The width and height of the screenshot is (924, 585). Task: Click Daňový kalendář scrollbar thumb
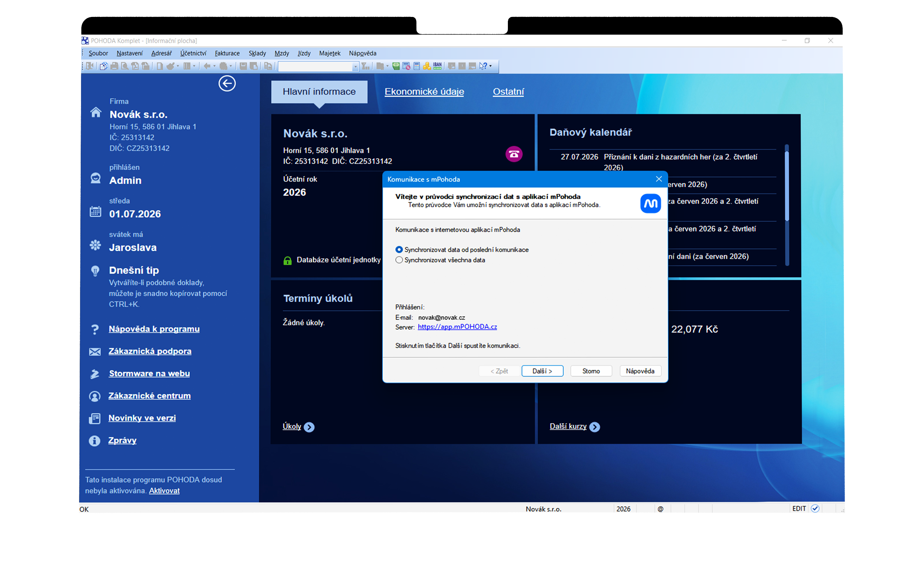pyautogui.click(x=787, y=186)
